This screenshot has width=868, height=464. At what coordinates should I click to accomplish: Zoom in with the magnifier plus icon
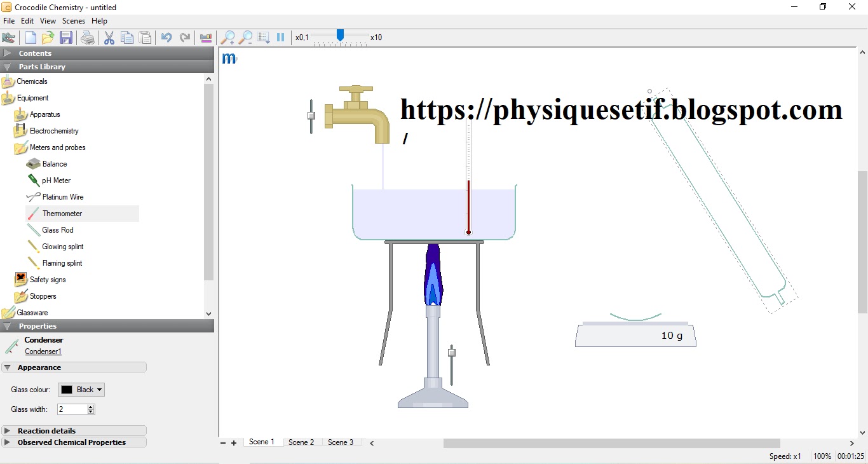click(x=227, y=38)
